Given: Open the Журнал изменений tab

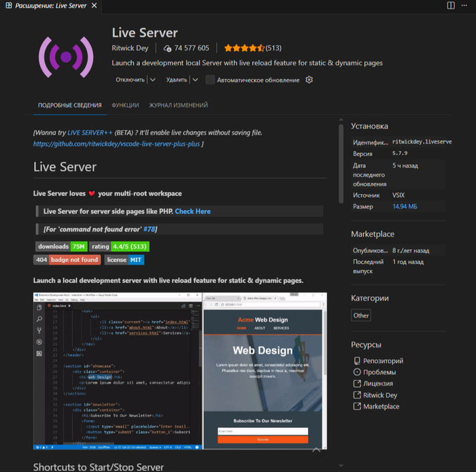Looking at the screenshot, I should [178, 105].
